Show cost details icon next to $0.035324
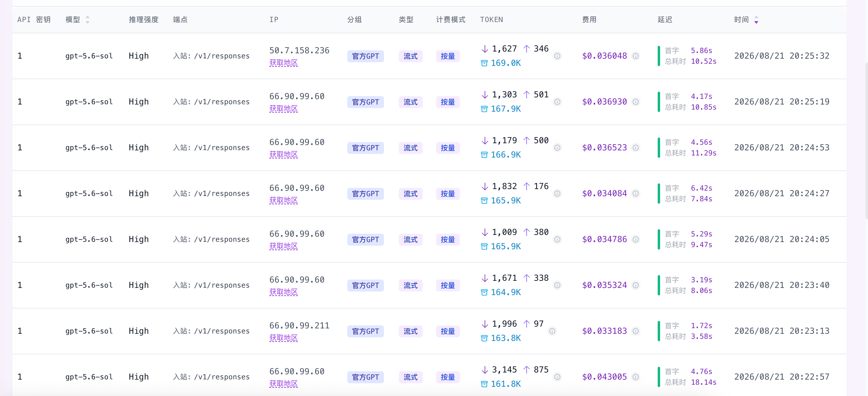This screenshot has width=868, height=396. [x=635, y=285]
